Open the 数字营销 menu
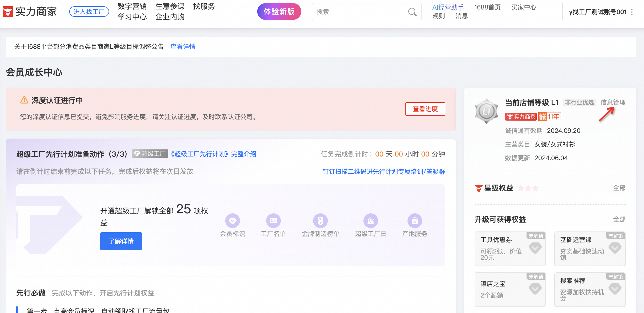The width and height of the screenshot is (644, 313). pyautogui.click(x=132, y=6)
